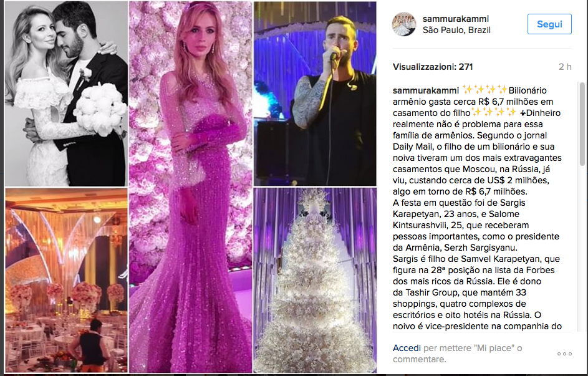The image size is (588, 376).
Task: Click the 2 h timestamp
Action: (565, 67)
